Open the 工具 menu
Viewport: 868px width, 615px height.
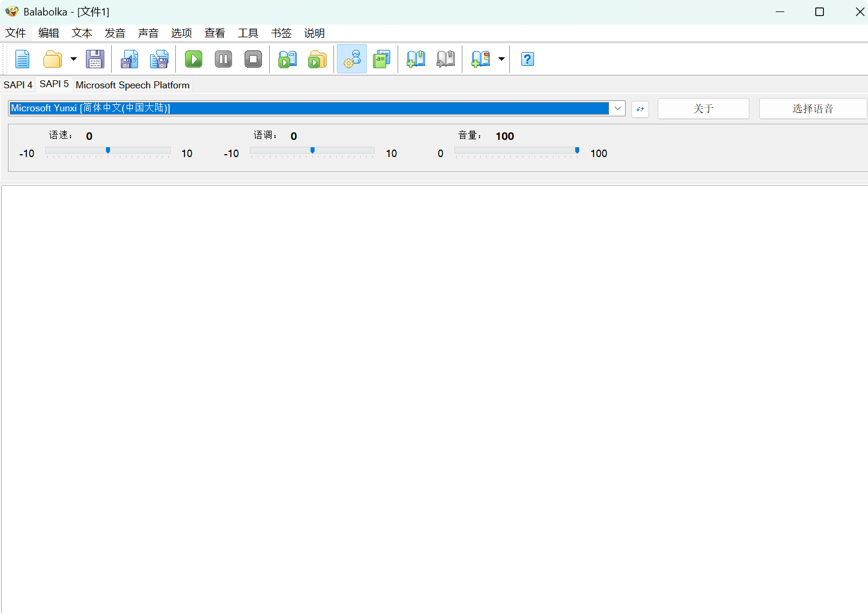pyautogui.click(x=248, y=33)
